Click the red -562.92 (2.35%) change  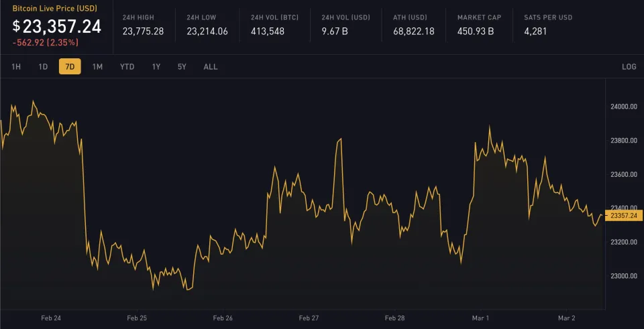click(x=45, y=42)
